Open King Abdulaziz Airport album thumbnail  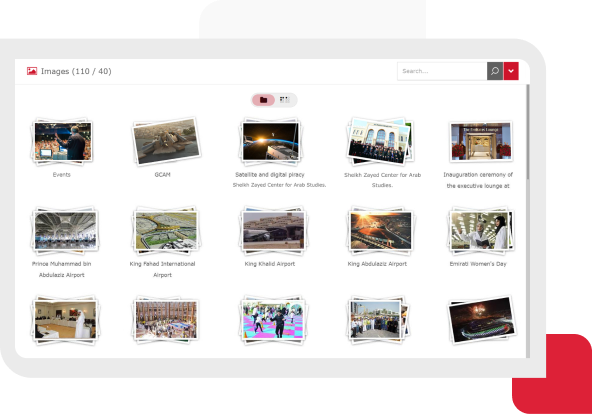[x=381, y=230]
